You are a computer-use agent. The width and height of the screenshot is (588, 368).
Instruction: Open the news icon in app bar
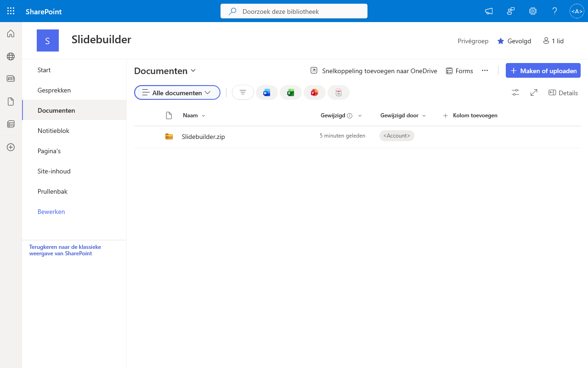pos(11,79)
